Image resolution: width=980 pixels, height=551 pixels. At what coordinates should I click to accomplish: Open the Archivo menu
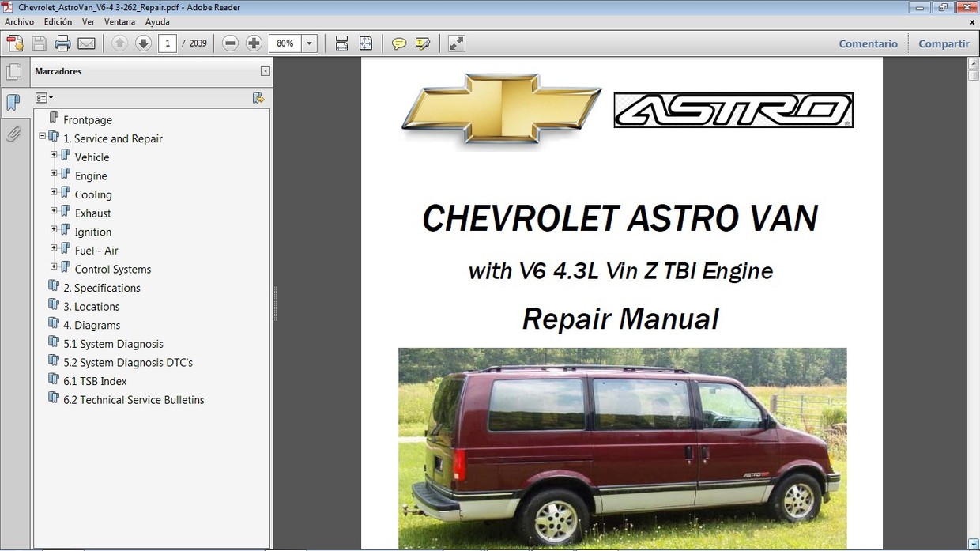coord(19,21)
